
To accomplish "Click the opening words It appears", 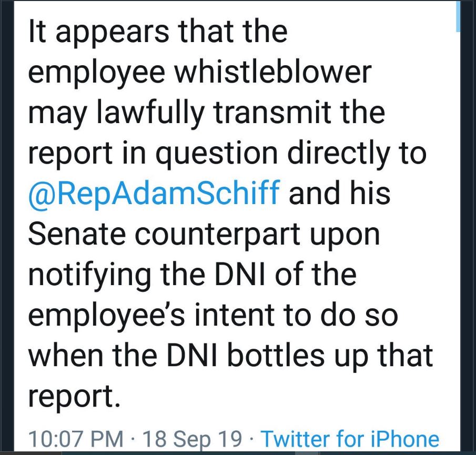I will point(99,33).
